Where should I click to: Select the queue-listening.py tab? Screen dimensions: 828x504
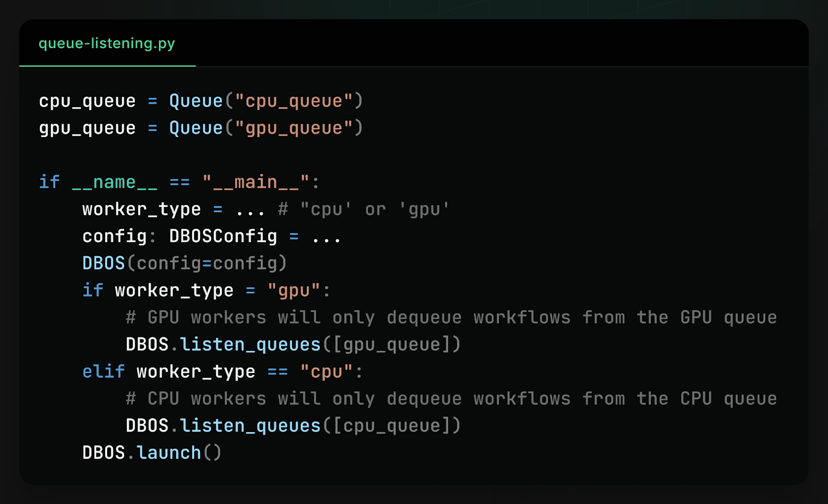click(x=107, y=43)
